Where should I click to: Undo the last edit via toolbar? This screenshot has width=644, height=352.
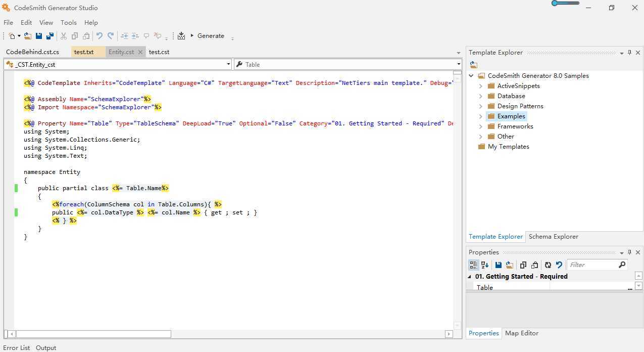coord(100,36)
